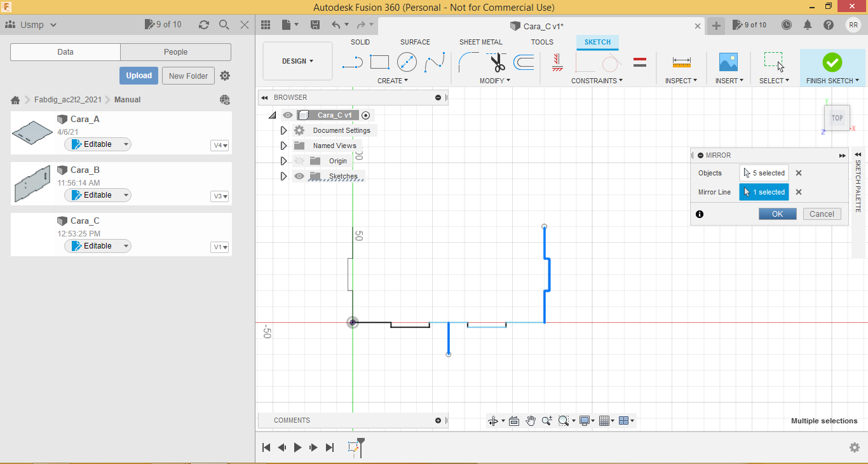
Task: Expand Sketches tree node
Action: (283, 176)
